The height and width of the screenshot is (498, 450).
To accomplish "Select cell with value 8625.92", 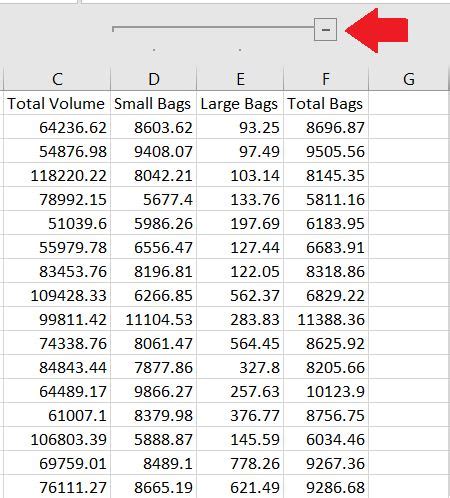I will tap(326, 343).
